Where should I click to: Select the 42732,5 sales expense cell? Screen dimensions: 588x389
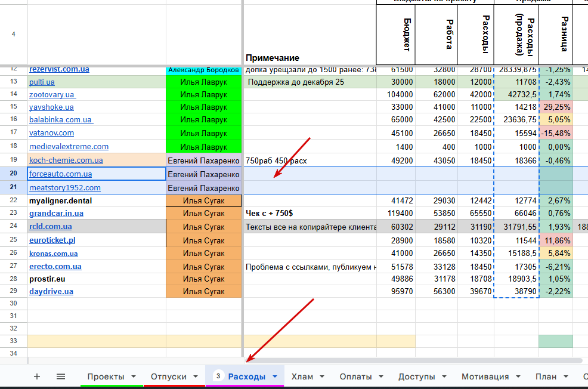click(x=516, y=94)
